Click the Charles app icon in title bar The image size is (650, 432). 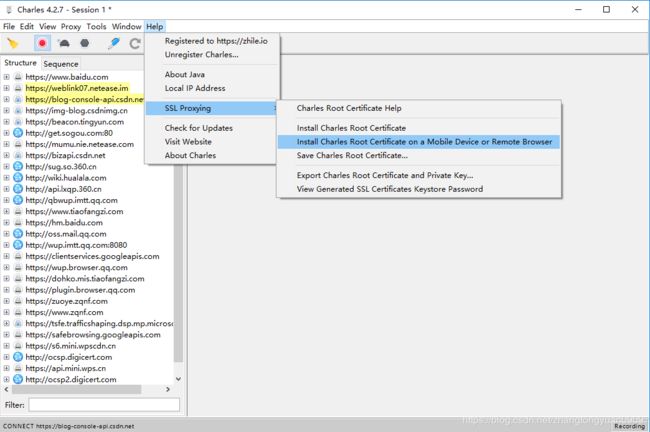click(9, 10)
